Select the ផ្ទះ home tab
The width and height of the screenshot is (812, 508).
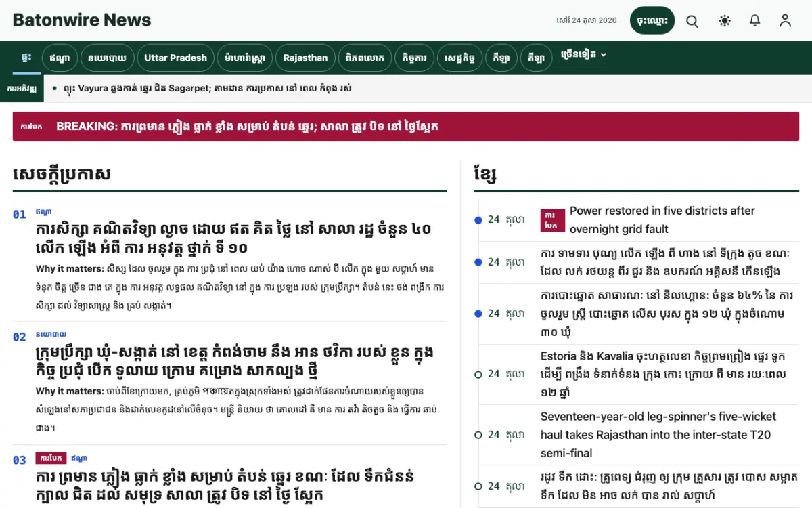[x=26, y=58]
